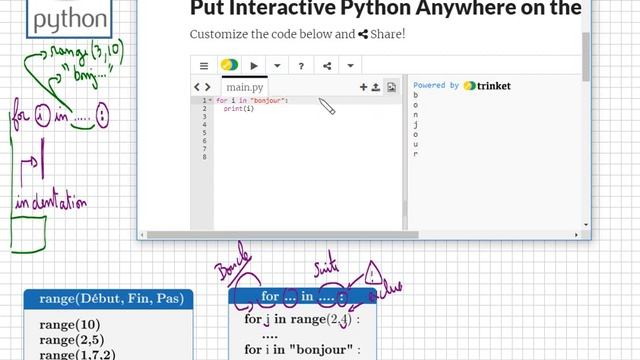The width and height of the screenshot is (640, 360).
Task: Click the vertical scrollbar down arrow
Action: (586, 225)
